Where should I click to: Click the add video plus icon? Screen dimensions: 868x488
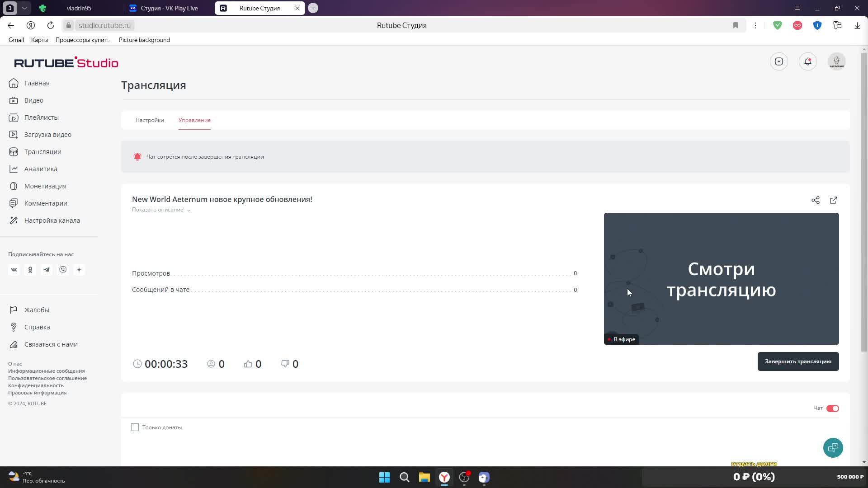779,61
